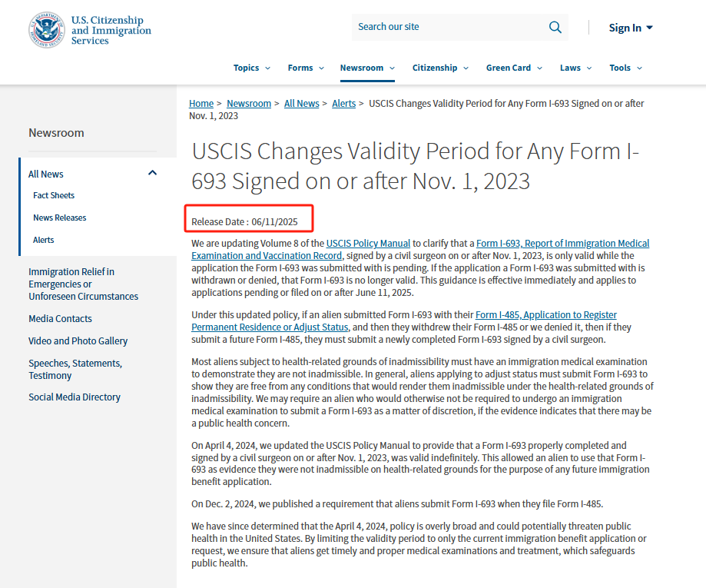Open the Newsroom navigation menu
This screenshot has height=588, width=706.
(367, 68)
